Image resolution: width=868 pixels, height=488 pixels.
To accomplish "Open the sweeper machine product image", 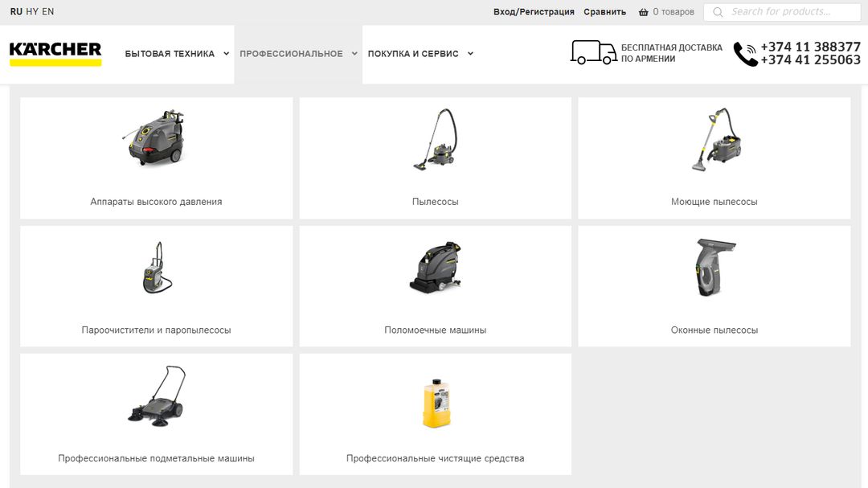I will [157, 396].
